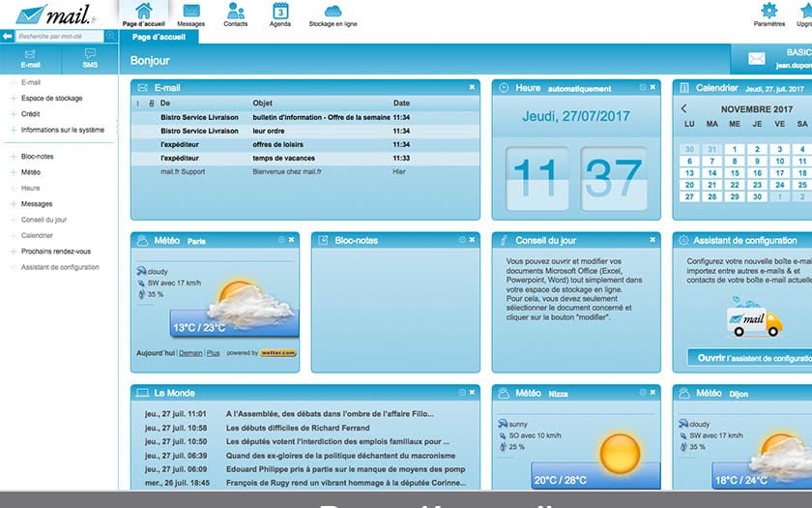Open mail.fr Support welcome email
Screen dimensions: 812x508
coord(305,171)
